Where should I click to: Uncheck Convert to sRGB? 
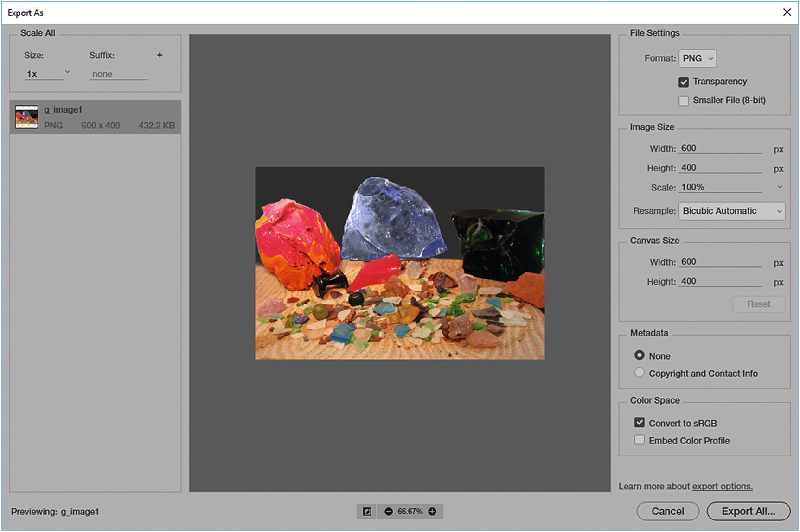(640, 422)
